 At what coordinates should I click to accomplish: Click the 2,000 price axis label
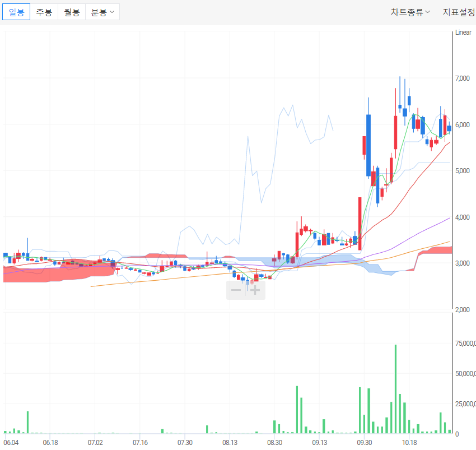(x=463, y=310)
